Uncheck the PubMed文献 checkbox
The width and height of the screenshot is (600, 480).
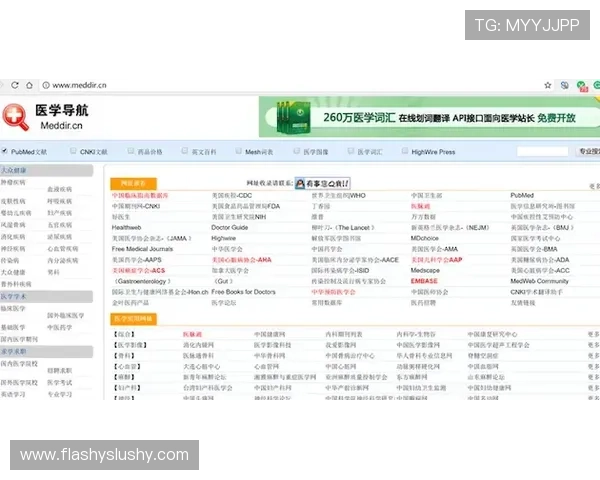5,151
